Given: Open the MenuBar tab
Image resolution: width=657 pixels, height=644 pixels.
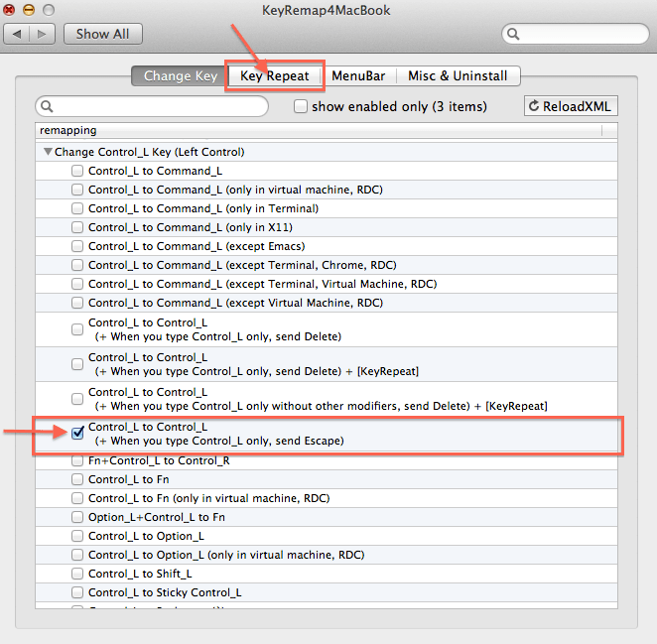Looking at the screenshot, I should [358, 75].
